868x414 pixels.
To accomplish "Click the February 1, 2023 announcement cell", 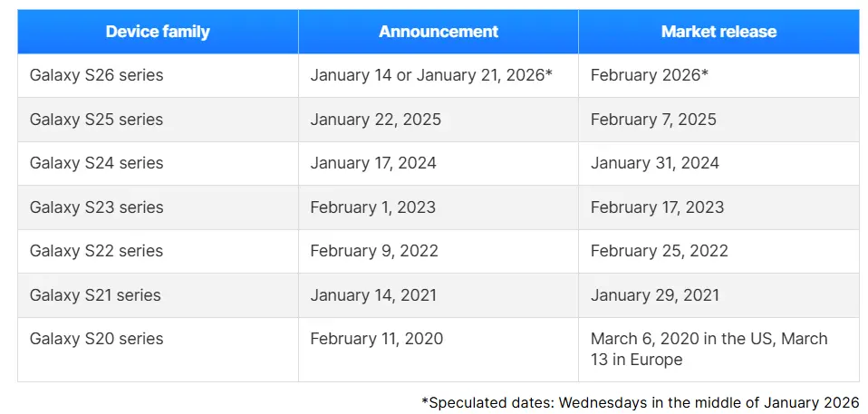I will coord(373,207).
